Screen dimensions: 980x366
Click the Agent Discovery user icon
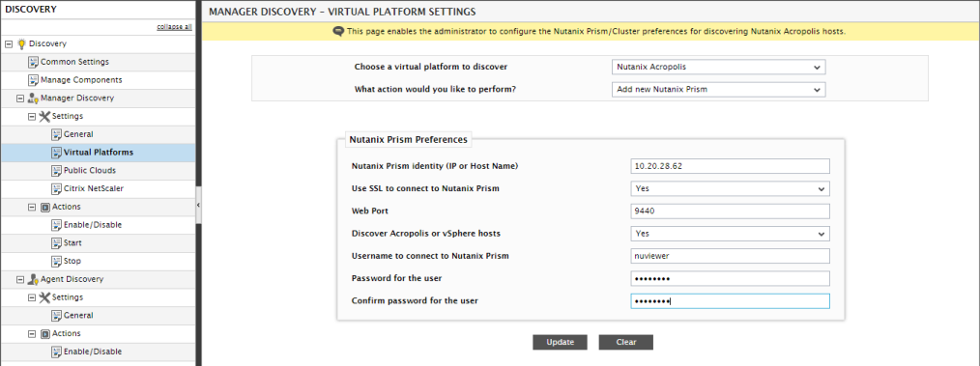pyautogui.click(x=33, y=279)
